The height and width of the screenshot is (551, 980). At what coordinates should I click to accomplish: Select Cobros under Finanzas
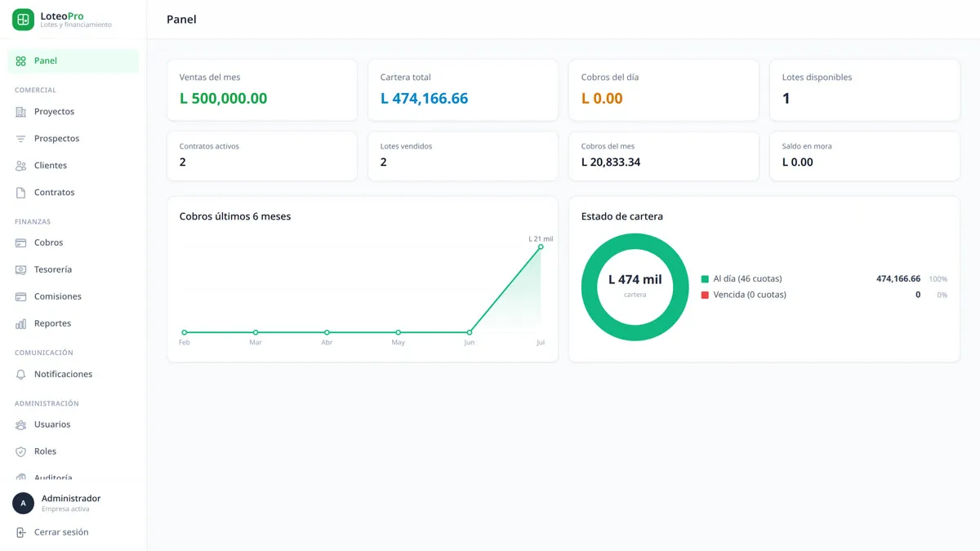pos(73,243)
